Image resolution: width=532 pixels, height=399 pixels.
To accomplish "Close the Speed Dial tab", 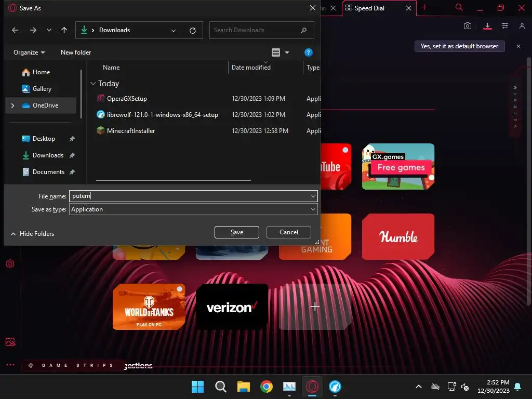I will (408, 8).
